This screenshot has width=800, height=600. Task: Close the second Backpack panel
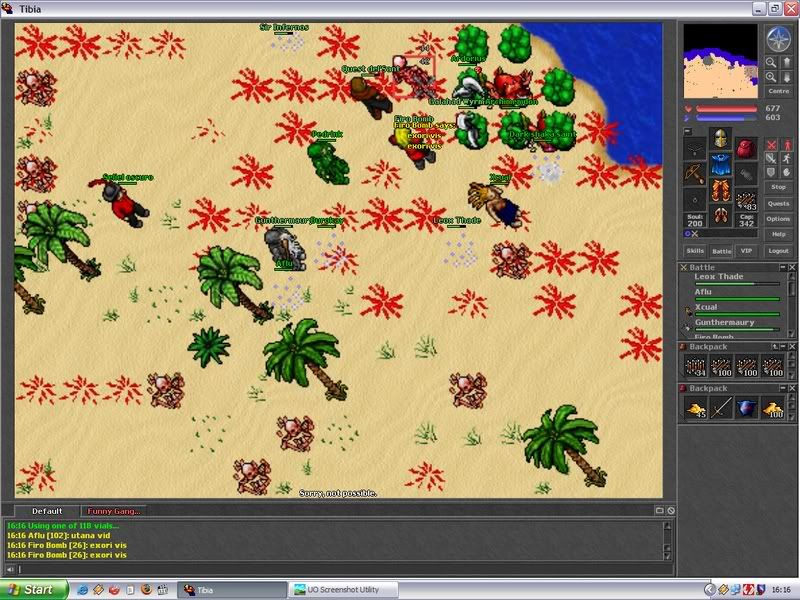792,388
